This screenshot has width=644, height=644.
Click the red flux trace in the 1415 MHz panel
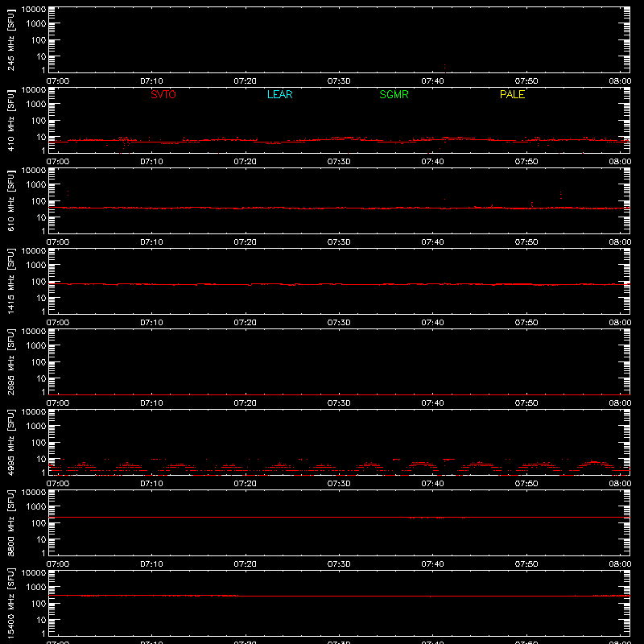click(x=339, y=284)
